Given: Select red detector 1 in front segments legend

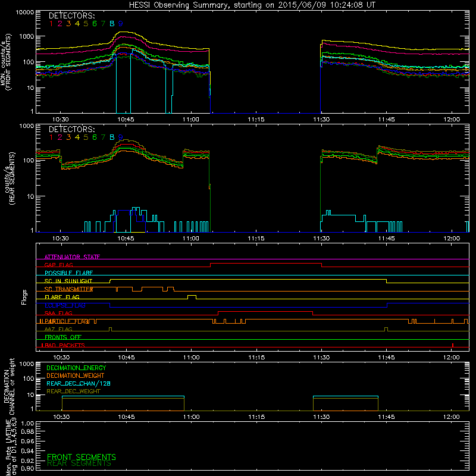Looking at the screenshot, I should coord(51,24).
